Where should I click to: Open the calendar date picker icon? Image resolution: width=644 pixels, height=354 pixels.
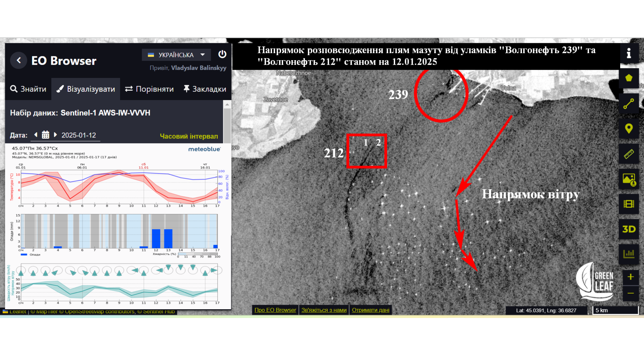pos(45,135)
